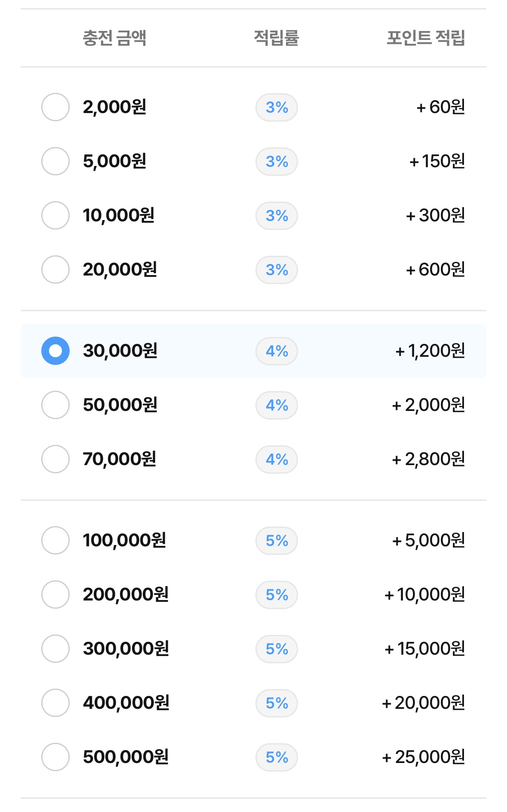This screenshot has height=812, width=507.
Task: Click the 4% badge for 50,000원
Action: coord(277,405)
